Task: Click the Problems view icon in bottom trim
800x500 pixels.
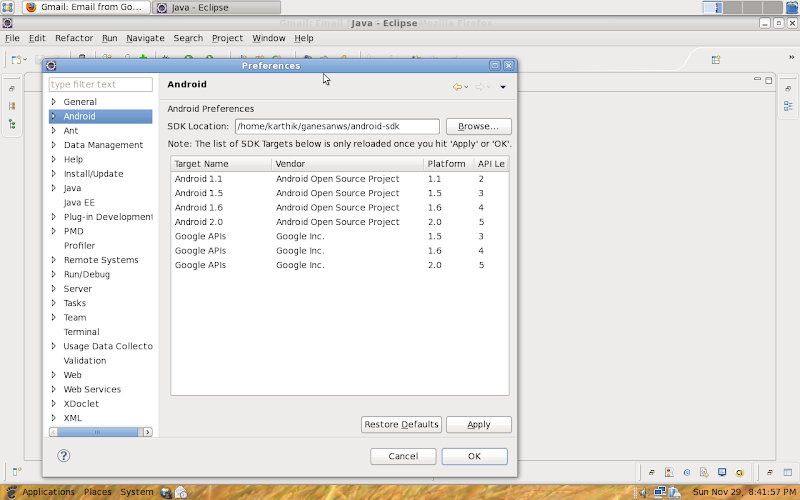Action: pos(669,472)
